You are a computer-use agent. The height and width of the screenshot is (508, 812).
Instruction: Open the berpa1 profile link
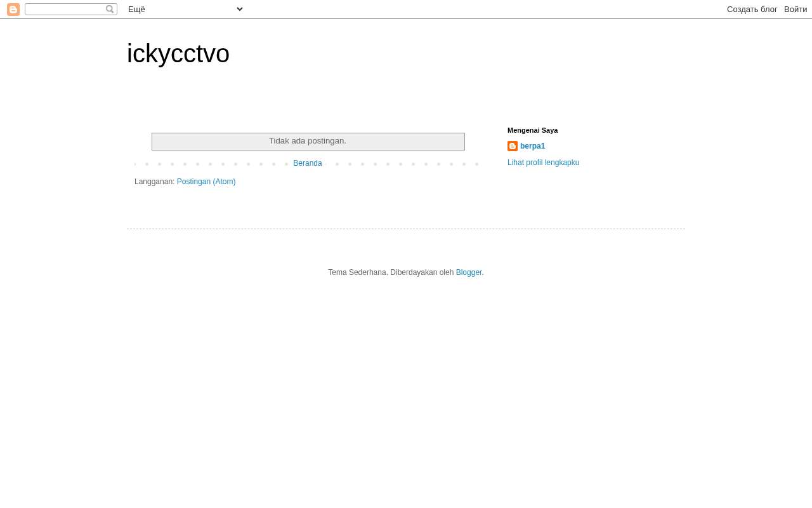532,146
